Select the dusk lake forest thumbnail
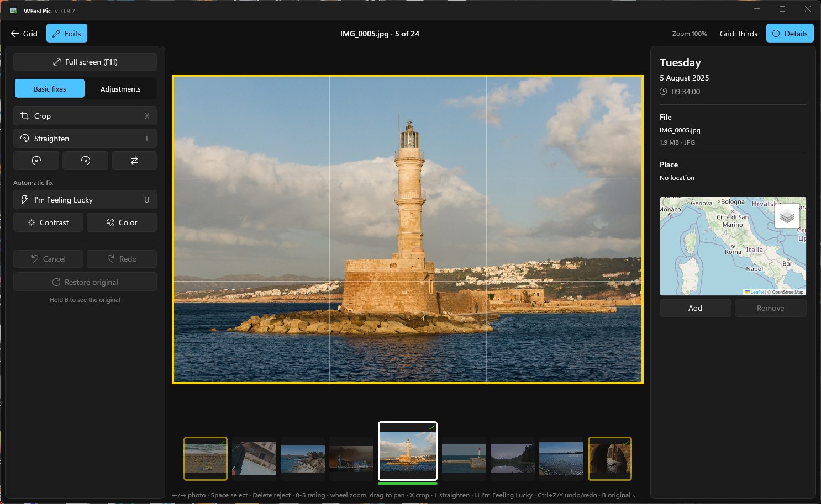 (513, 458)
